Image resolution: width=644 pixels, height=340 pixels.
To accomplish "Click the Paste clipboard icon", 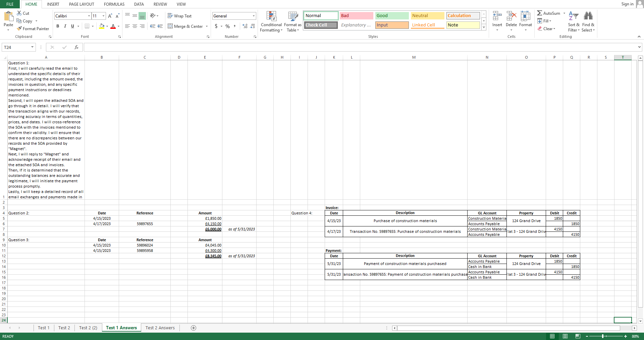I will point(8,16).
